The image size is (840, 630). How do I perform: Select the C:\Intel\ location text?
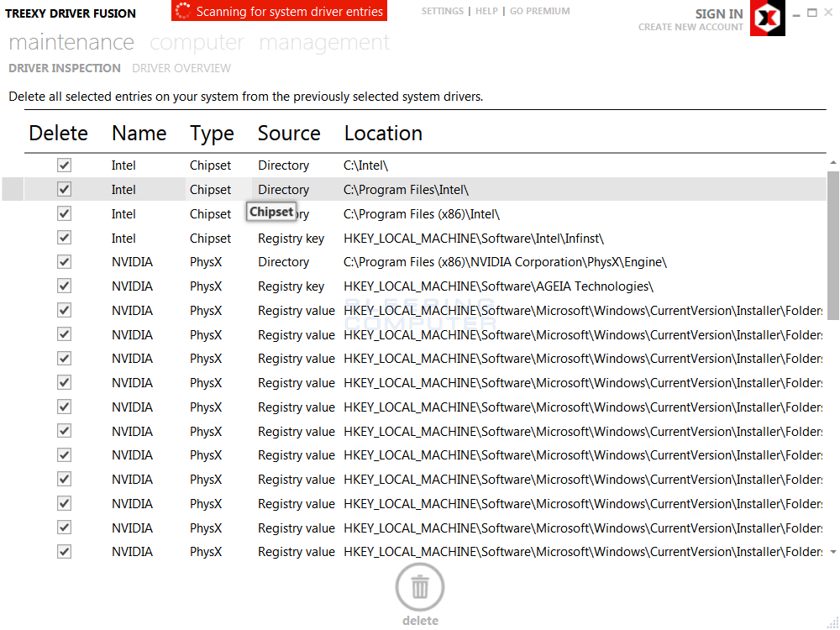click(365, 165)
